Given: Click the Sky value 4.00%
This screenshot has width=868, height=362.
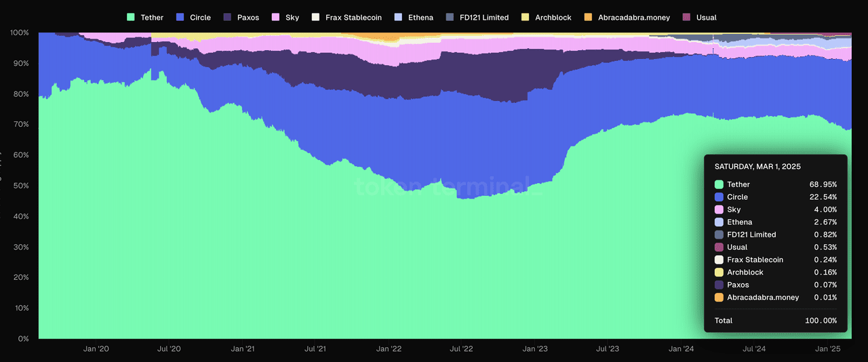Looking at the screenshot, I should coord(825,209).
